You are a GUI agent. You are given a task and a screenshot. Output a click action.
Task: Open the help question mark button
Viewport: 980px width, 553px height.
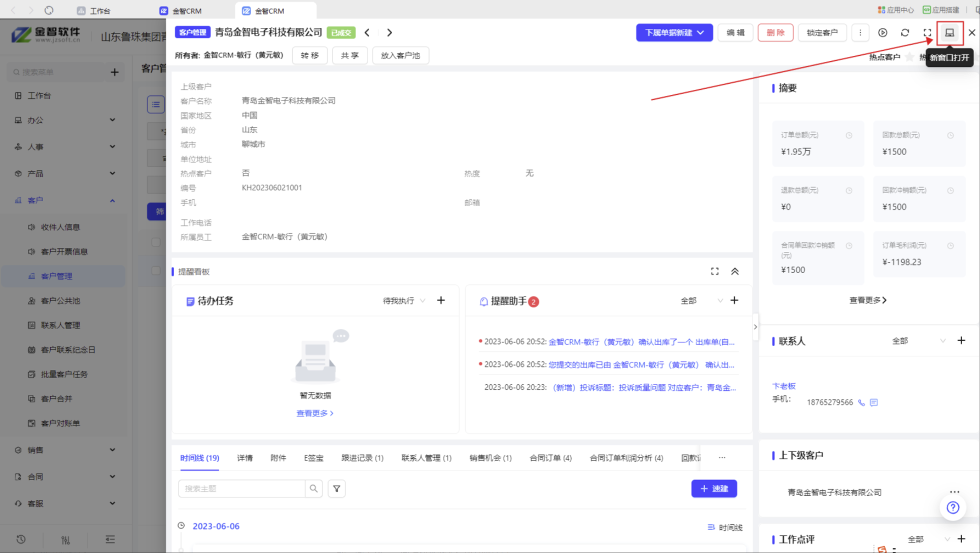tap(953, 507)
